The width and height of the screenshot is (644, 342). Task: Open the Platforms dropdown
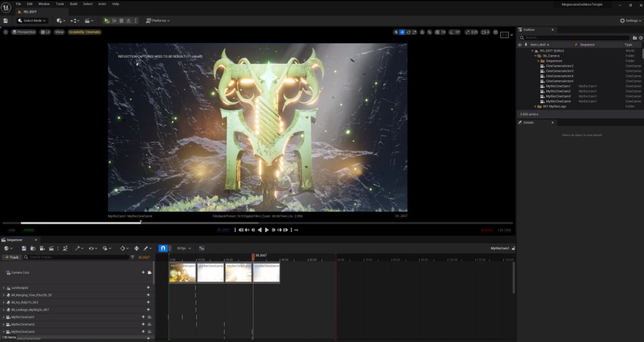[158, 20]
